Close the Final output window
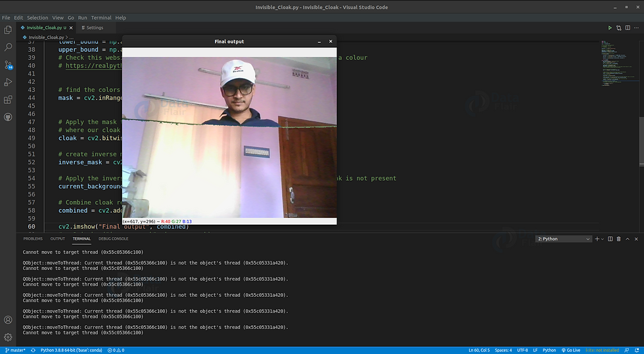The height and width of the screenshot is (354, 644). pos(331,41)
